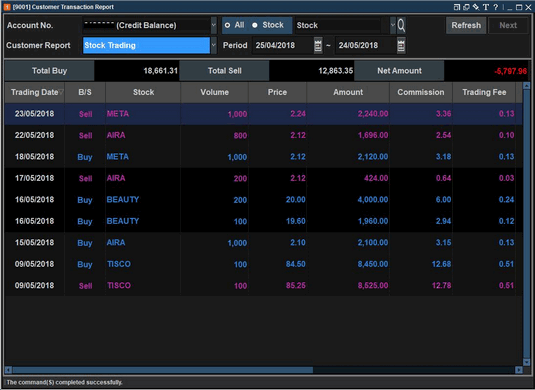Click the Total Buy label
Viewport: 535px width, 390px height.
(49, 71)
